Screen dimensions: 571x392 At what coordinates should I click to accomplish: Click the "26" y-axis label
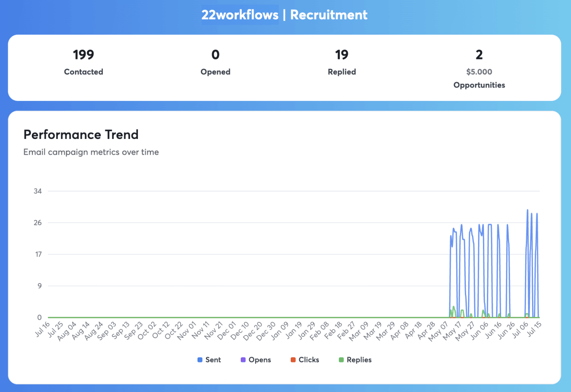click(x=38, y=223)
